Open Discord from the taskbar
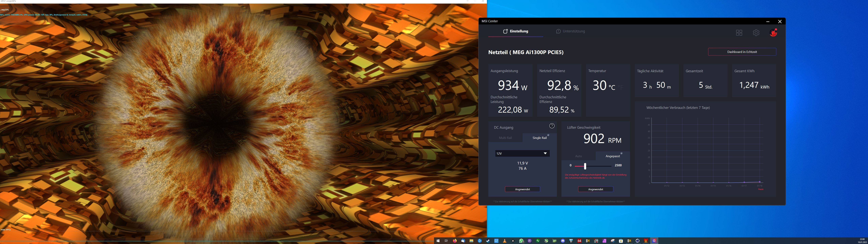This screenshot has height=244, width=868. tap(563, 241)
